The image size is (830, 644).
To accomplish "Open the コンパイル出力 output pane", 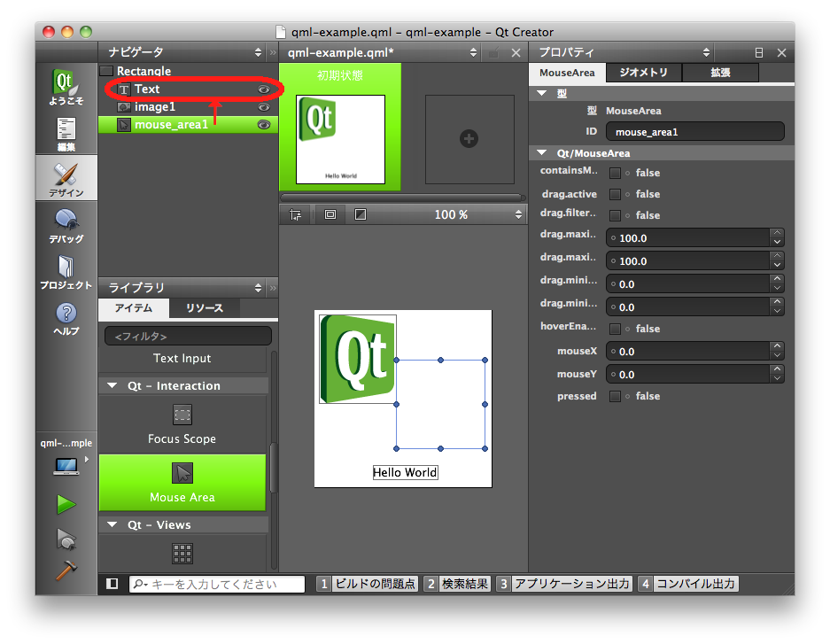I will (688, 584).
